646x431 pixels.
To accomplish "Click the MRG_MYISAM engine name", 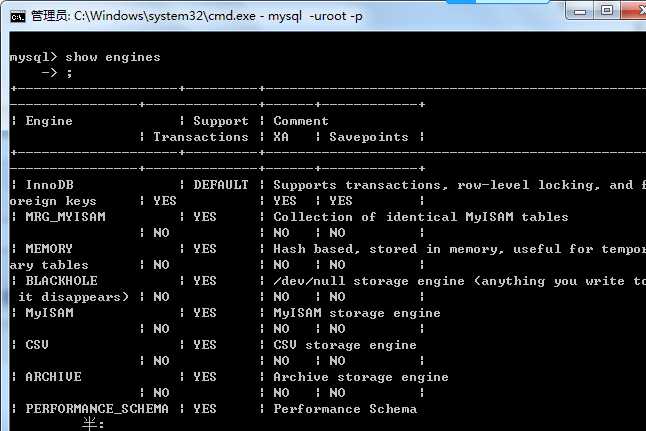I will tap(65, 217).
